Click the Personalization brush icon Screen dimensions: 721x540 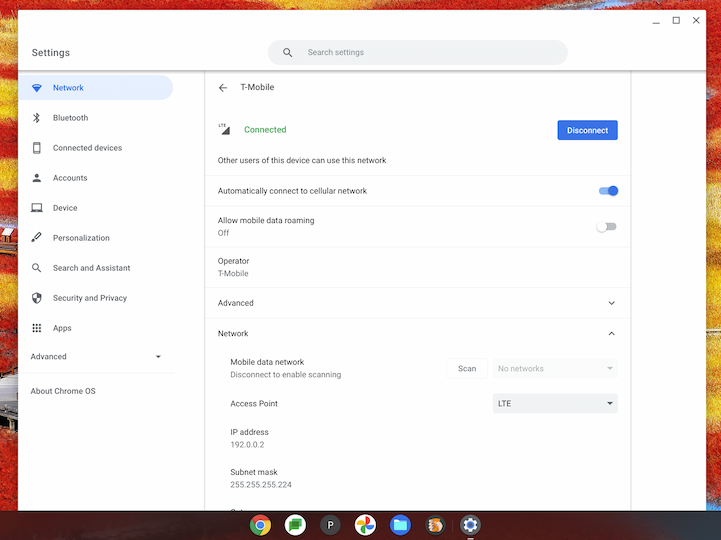[x=36, y=237]
